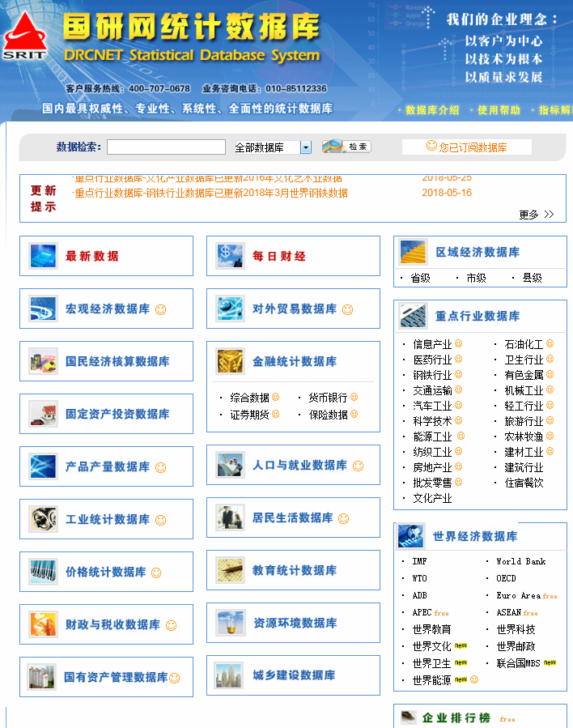This screenshot has width=573, height=728.
Task: Click the 金融统计数据库 gold icon
Action: 230,361
